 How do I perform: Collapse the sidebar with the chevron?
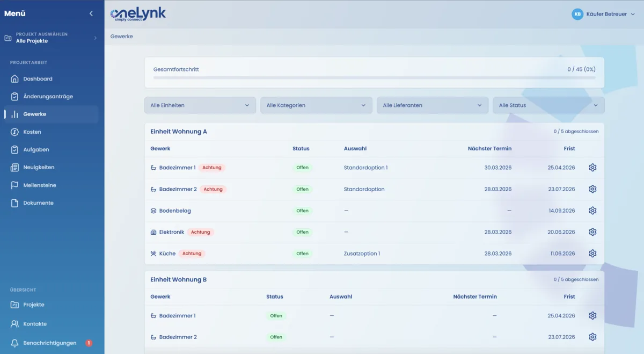click(x=91, y=13)
